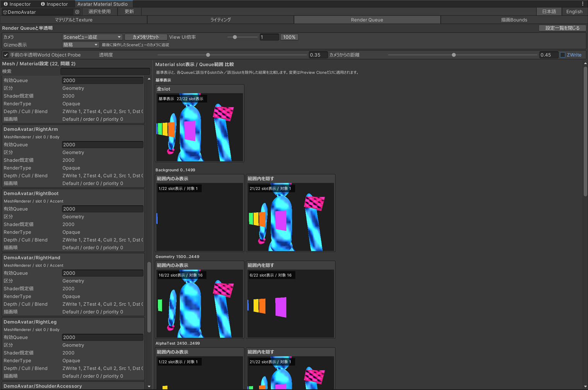
Task: Click the 選択を使用 button
Action: pyautogui.click(x=99, y=12)
